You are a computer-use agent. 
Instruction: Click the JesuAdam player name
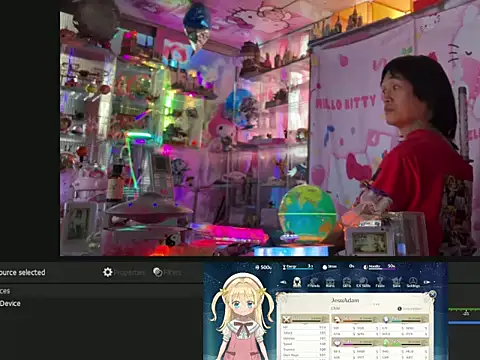345,300
